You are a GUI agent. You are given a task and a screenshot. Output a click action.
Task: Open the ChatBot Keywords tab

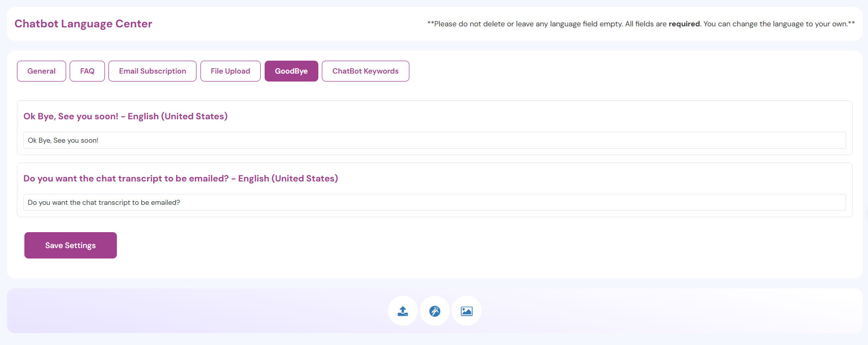click(365, 71)
